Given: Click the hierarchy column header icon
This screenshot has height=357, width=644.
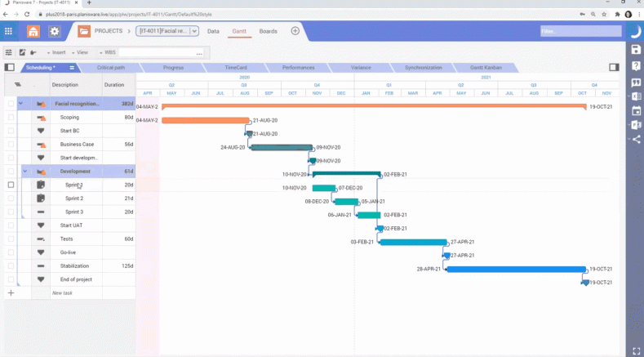Looking at the screenshot, I should click(x=17, y=85).
